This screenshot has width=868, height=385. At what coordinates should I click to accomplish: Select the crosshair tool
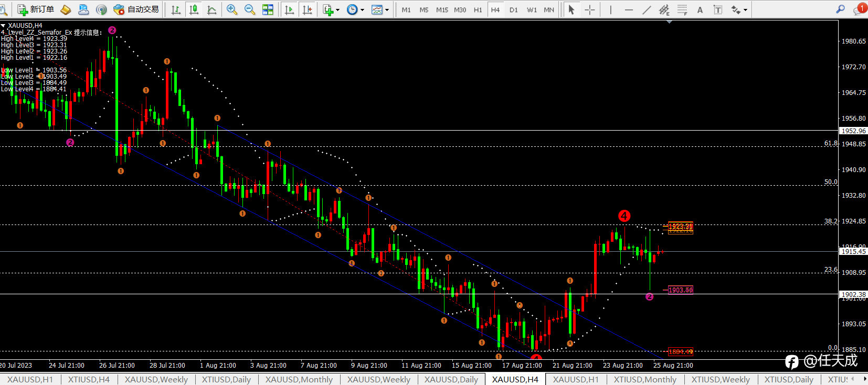tap(589, 9)
